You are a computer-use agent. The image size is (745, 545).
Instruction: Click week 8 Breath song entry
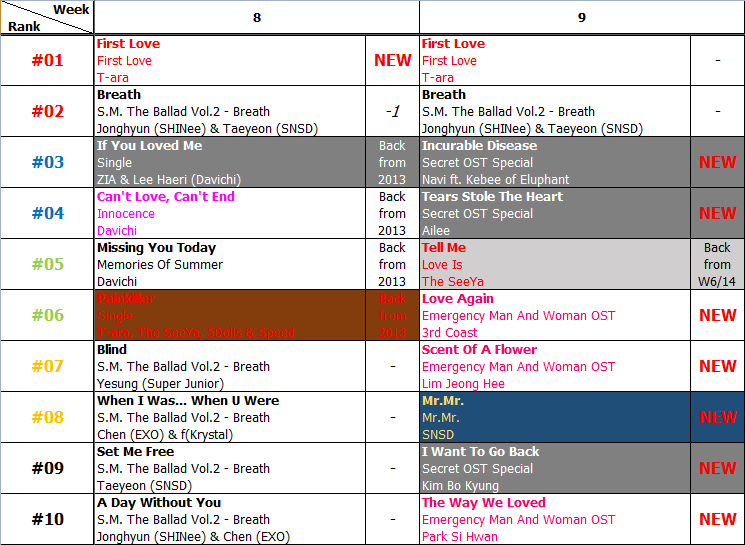tap(230, 111)
